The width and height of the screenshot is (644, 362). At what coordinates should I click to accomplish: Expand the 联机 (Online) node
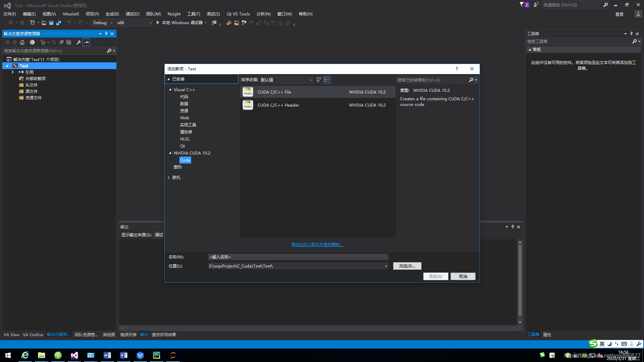169,178
